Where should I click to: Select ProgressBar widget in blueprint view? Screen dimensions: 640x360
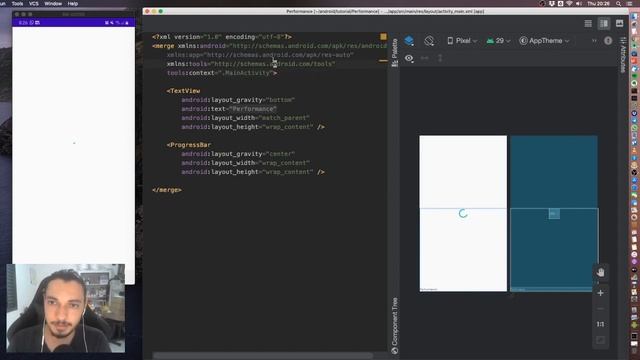click(x=554, y=213)
